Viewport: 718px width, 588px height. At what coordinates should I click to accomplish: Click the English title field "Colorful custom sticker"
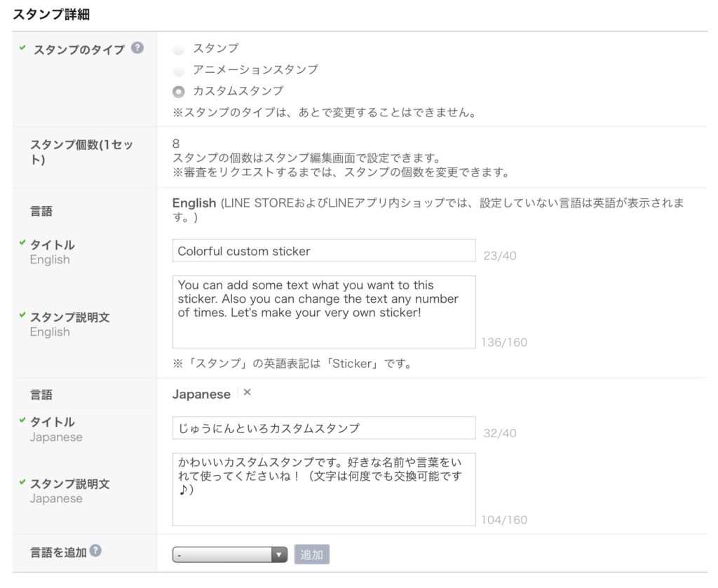point(323,251)
